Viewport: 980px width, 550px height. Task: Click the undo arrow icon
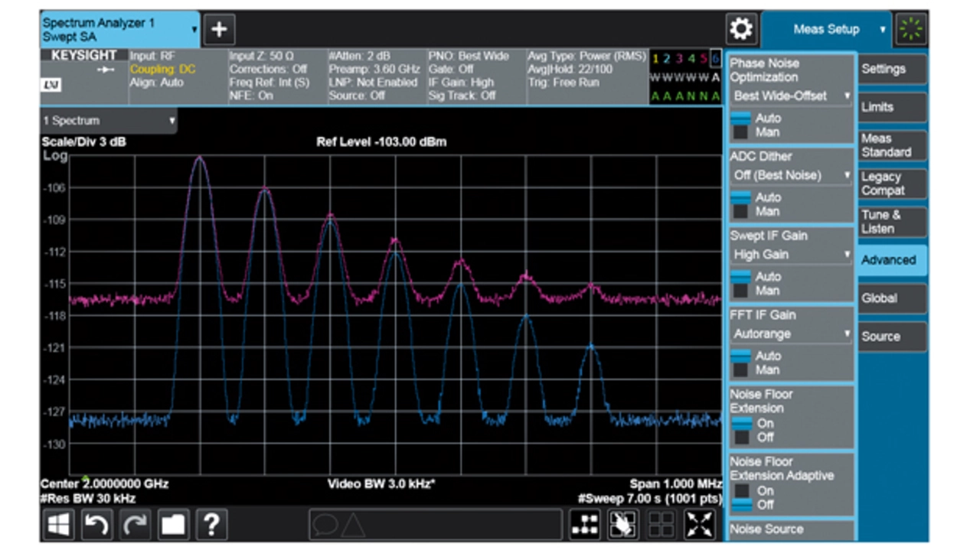[96, 524]
